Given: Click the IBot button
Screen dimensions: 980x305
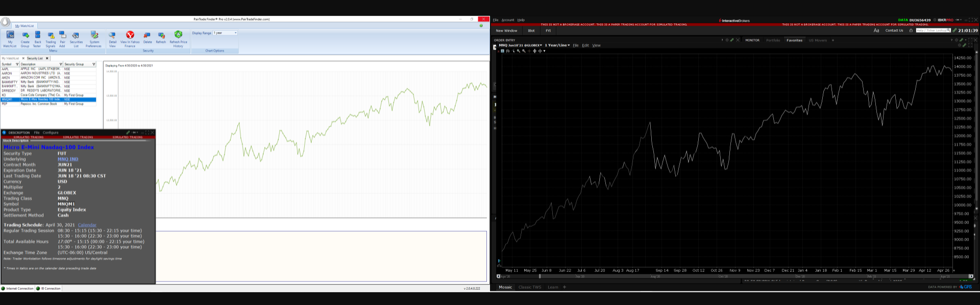Looking at the screenshot, I should point(531,31).
